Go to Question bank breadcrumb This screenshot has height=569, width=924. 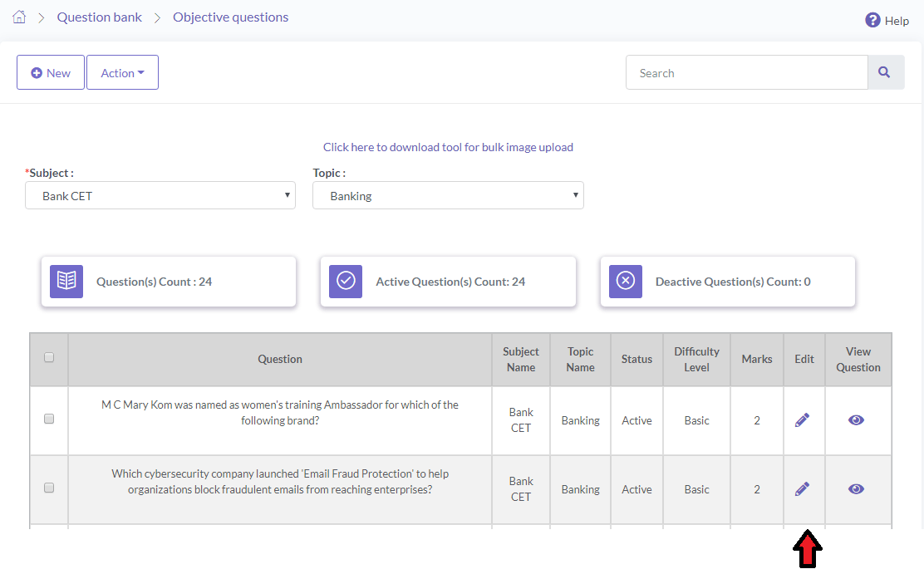pos(100,17)
